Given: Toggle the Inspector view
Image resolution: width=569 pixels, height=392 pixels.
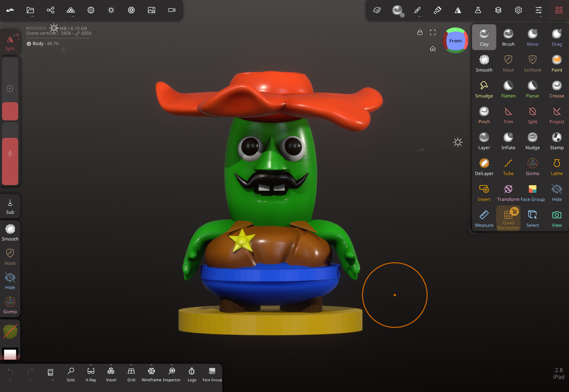Looking at the screenshot, I should [x=172, y=374].
